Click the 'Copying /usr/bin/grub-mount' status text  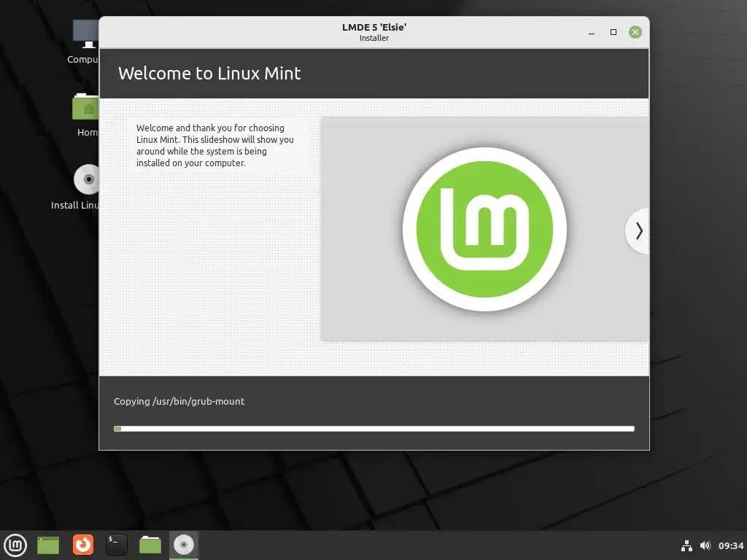(179, 402)
